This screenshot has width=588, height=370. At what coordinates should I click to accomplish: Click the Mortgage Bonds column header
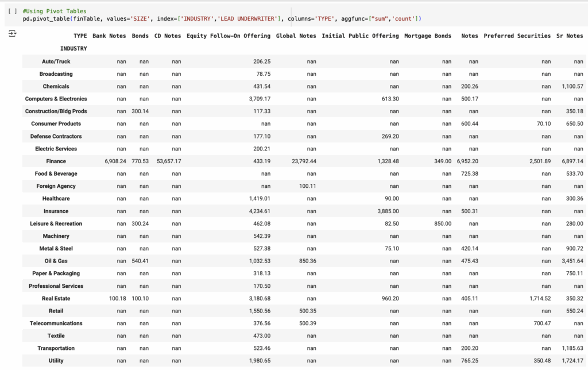428,36
